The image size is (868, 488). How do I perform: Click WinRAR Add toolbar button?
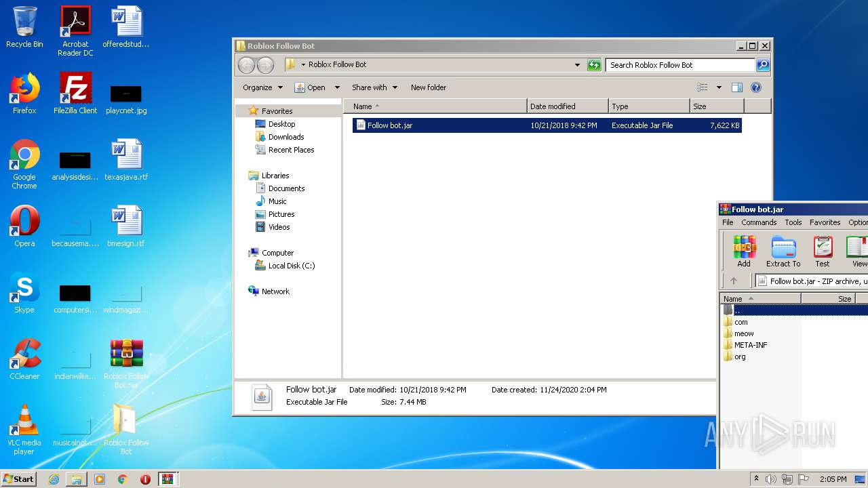(x=744, y=251)
